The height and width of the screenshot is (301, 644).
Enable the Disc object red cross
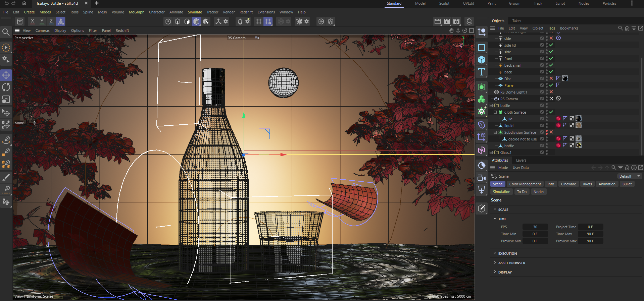click(551, 78)
